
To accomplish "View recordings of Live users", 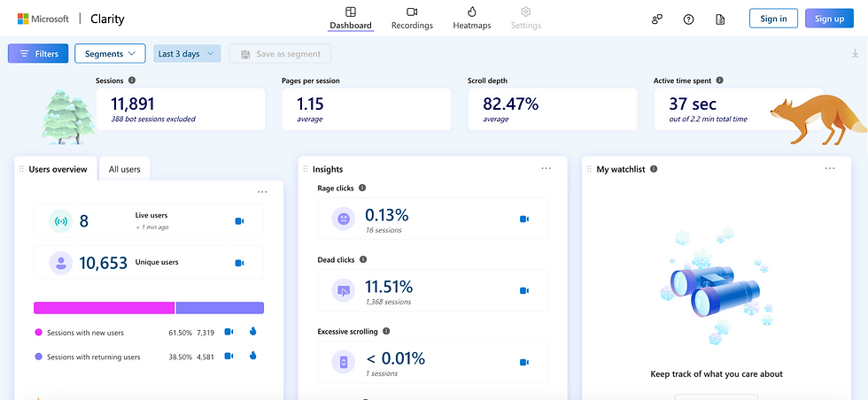I will pos(240,220).
